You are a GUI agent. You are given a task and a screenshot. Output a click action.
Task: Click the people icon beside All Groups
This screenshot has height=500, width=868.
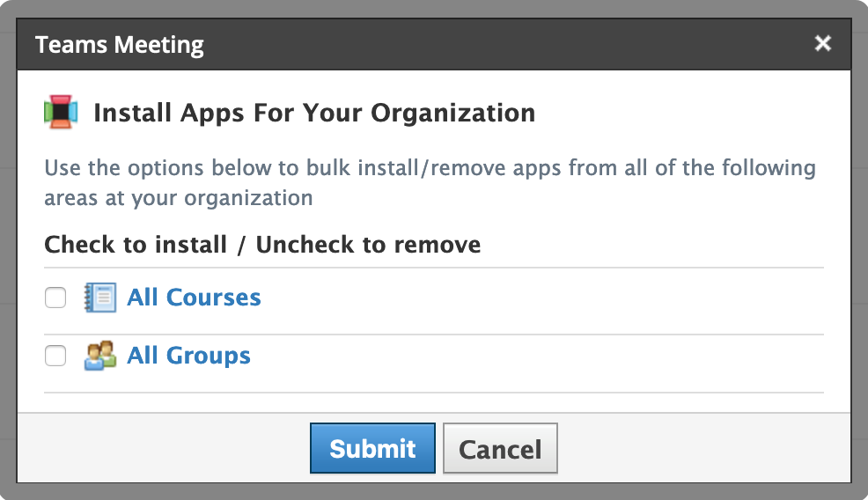tap(99, 356)
